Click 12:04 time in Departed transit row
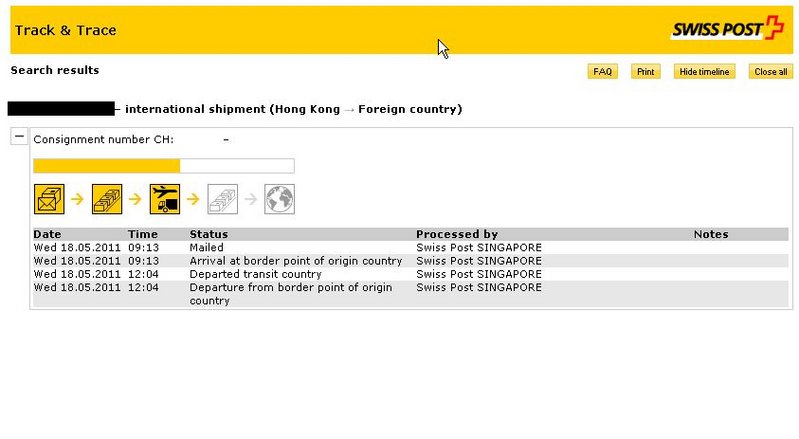799x439 pixels. point(143,274)
